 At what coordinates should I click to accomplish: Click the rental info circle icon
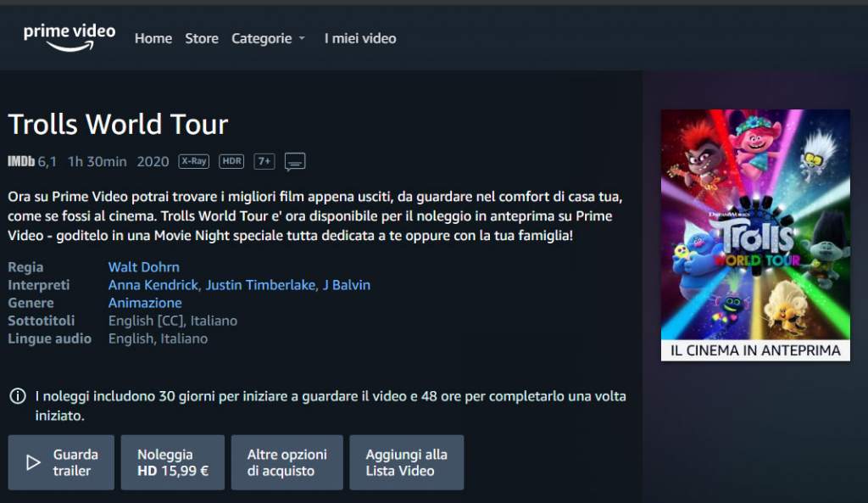(18, 396)
